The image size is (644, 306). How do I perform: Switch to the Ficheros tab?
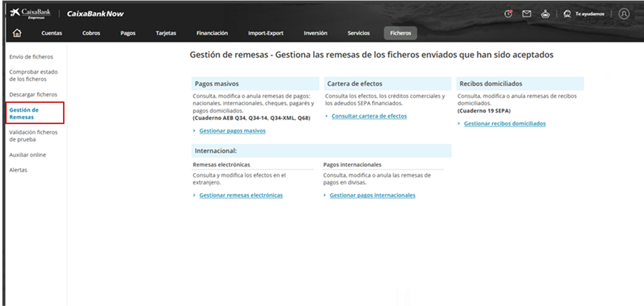400,33
